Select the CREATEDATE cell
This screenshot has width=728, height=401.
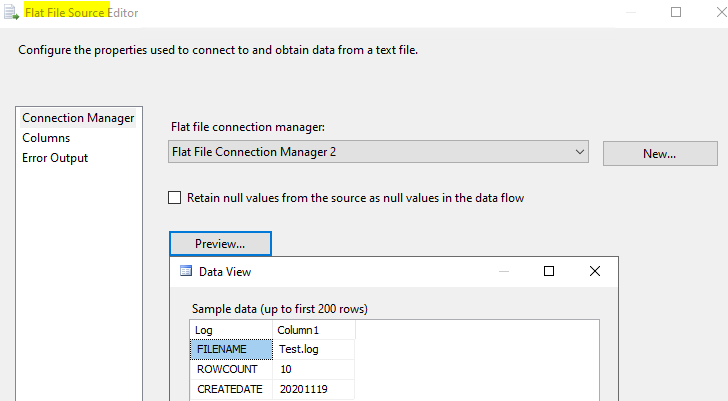(x=231, y=389)
